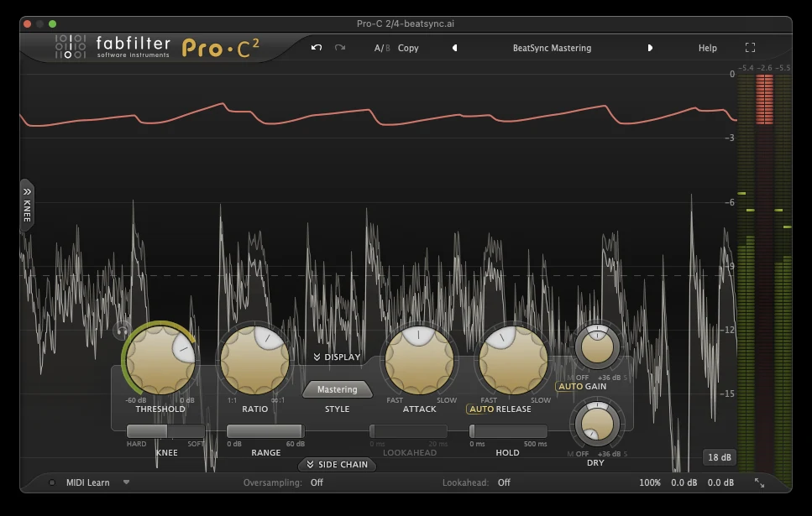This screenshot has height=516, width=812.
Task: Click the Redo arrow icon
Action: pos(340,48)
